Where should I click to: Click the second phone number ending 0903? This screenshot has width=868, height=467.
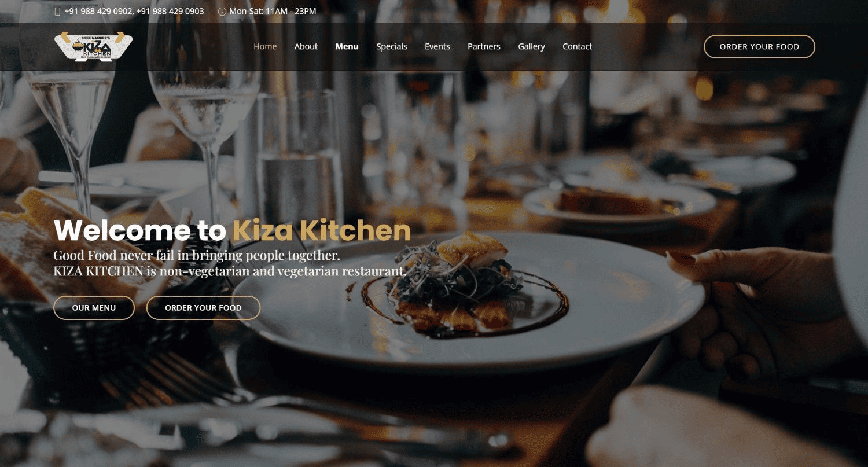point(170,12)
